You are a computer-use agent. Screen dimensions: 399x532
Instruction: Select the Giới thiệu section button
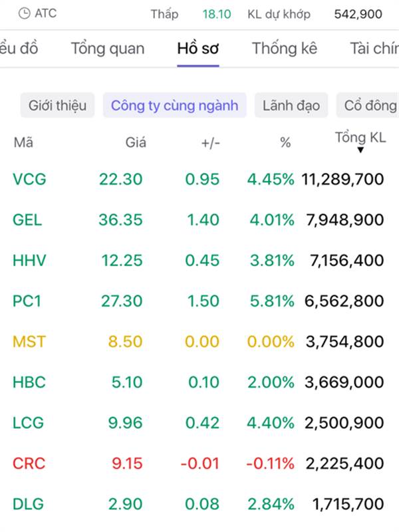click(57, 106)
